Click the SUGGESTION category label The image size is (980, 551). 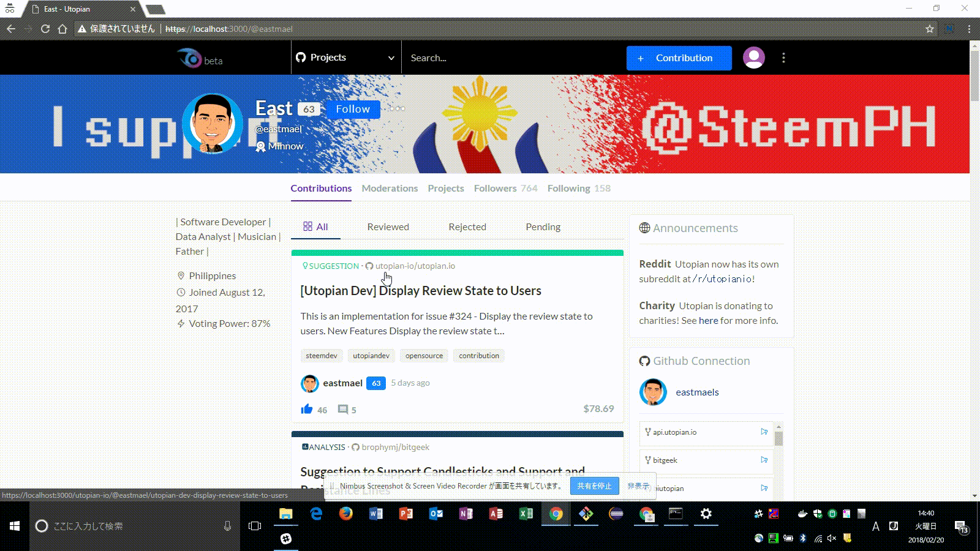point(331,266)
